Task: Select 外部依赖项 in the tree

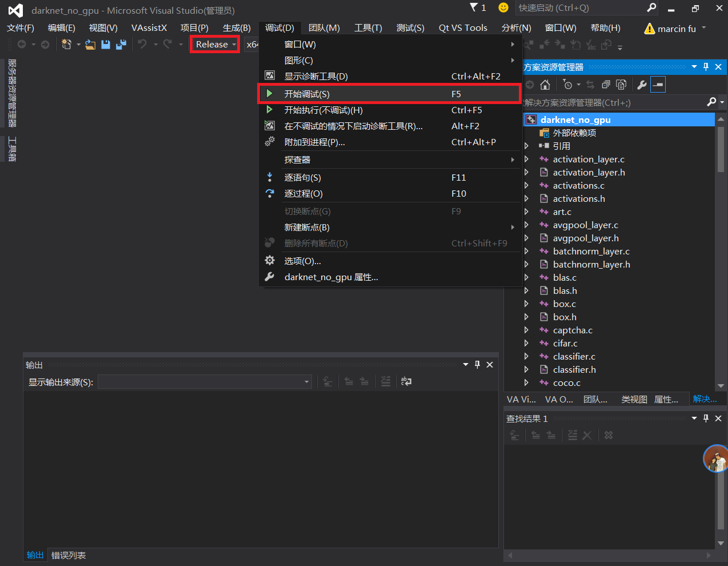Action: [x=574, y=133]
